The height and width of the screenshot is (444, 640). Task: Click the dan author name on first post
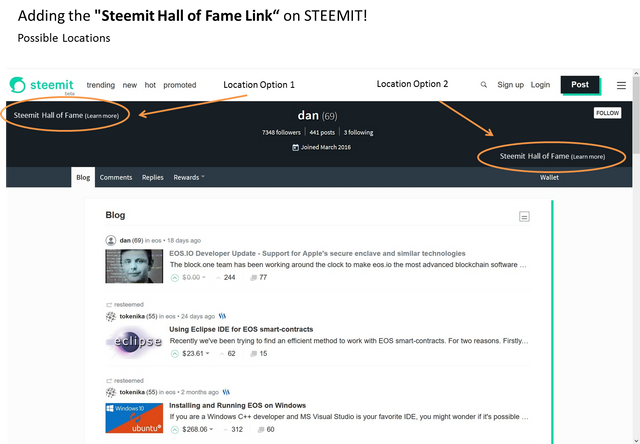coord(125,240)
